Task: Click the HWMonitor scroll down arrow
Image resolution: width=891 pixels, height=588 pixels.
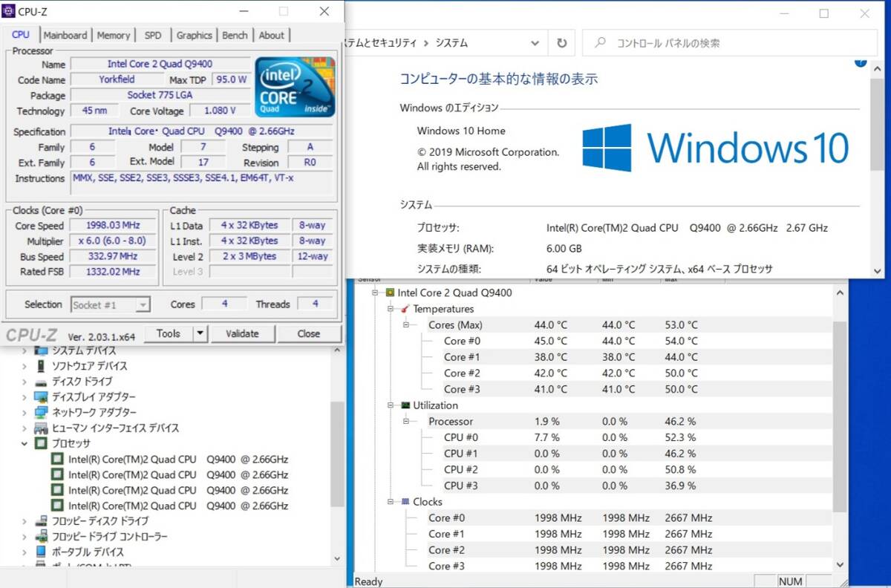Action: coord(839,565)
